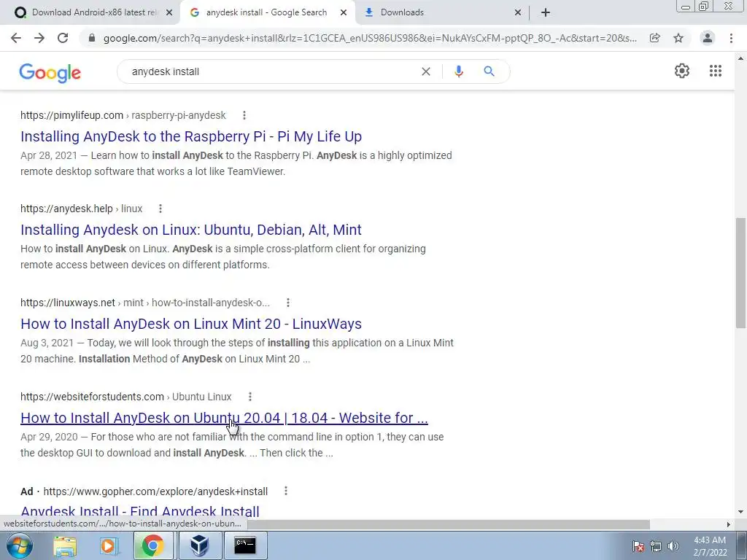
Task: Click linuxways.net URL breadcrumb
Action: coord(145,303)
